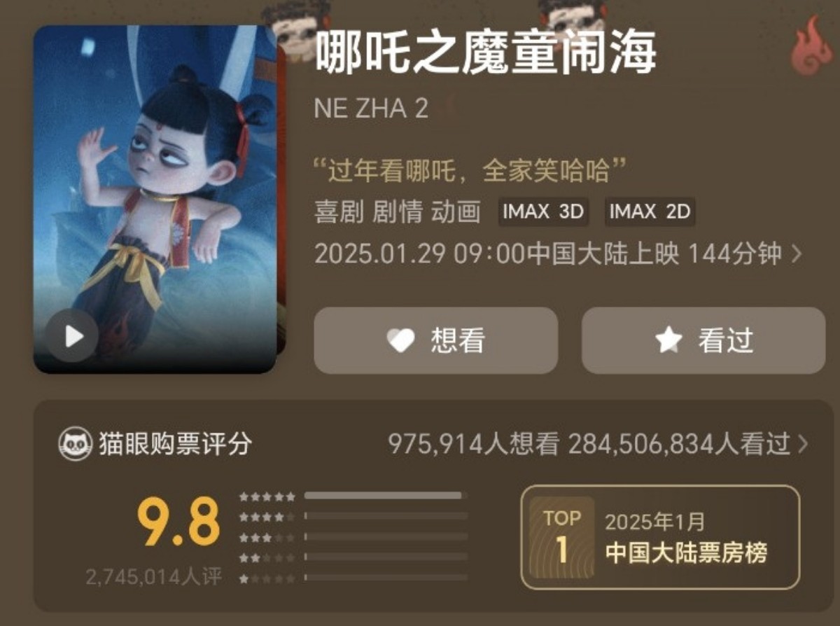This screenshot has height=626, width=840.
Task: Expand the 想看/看过 viewer counts arrow
Action: coord(802,443)
